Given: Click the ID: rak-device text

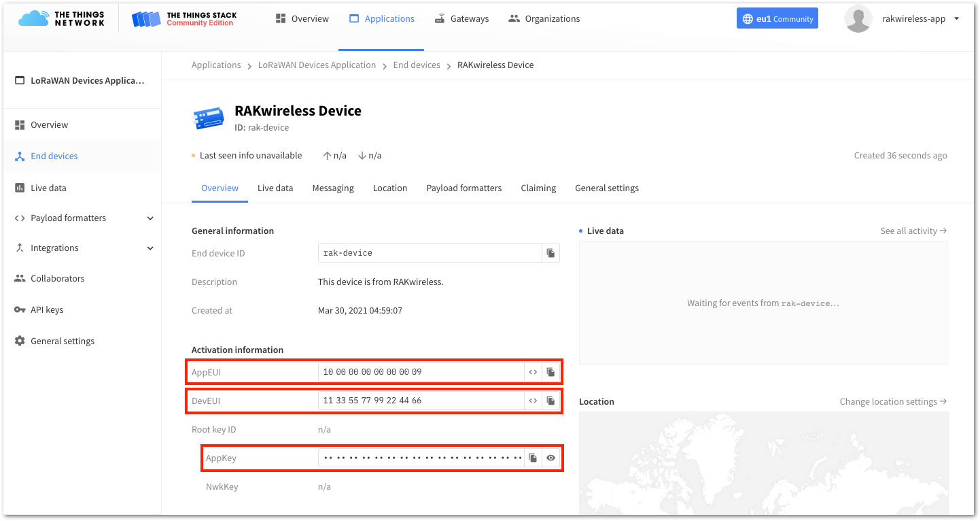Looking at the screenshot, I should tap(262, 128).
